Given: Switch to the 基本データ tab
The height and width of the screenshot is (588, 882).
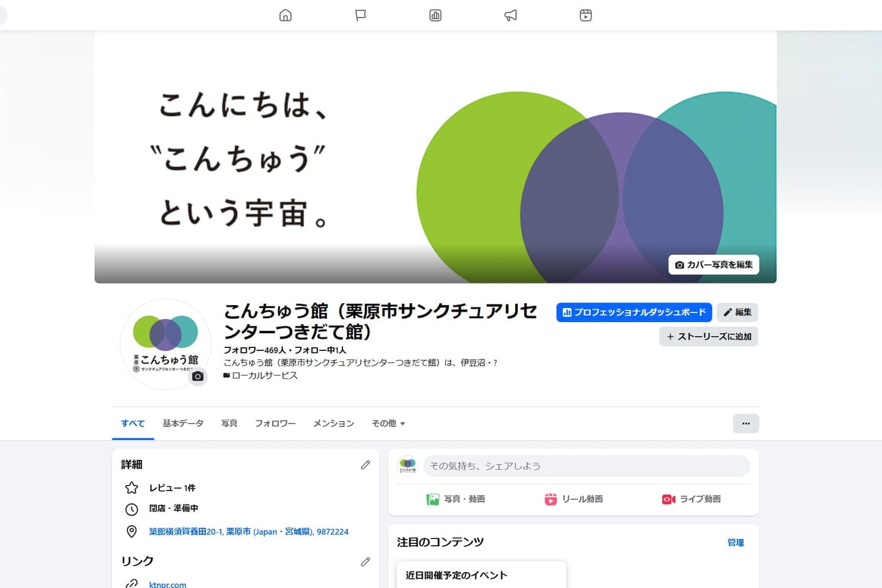Looking at the screenshot, I should (x=183, y=423).
